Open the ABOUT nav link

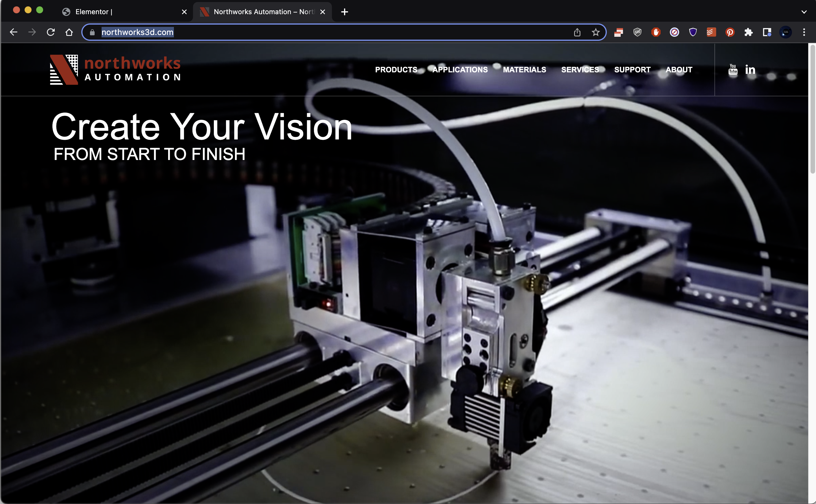pyautogui.click(x=679, y=70)
